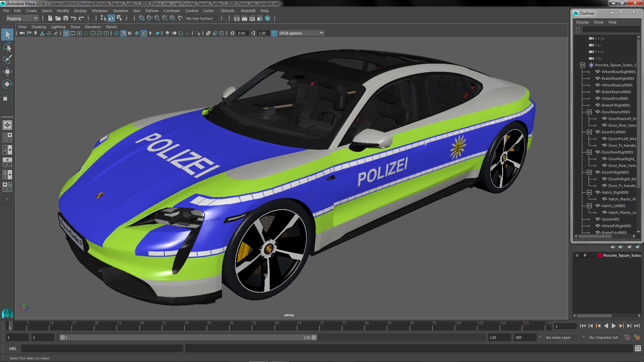Choose the Move tool in toolbox
This screenshot has height=362, width=644.
tap(7, 72)
